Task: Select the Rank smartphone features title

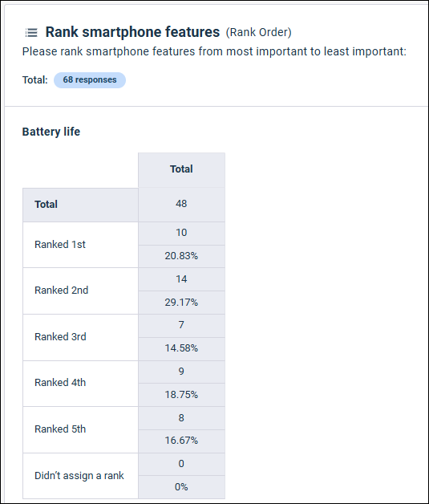Action: click(x=132, y=32)
